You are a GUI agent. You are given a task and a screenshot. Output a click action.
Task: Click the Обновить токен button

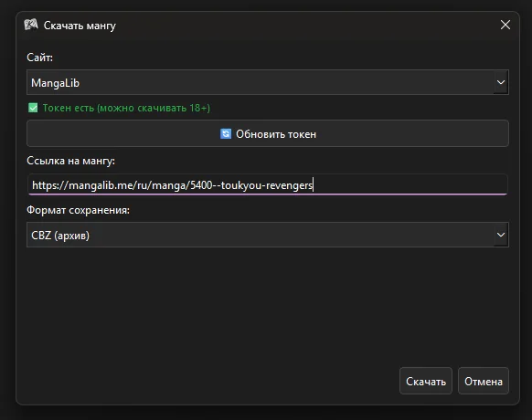(x=267, y=133)
